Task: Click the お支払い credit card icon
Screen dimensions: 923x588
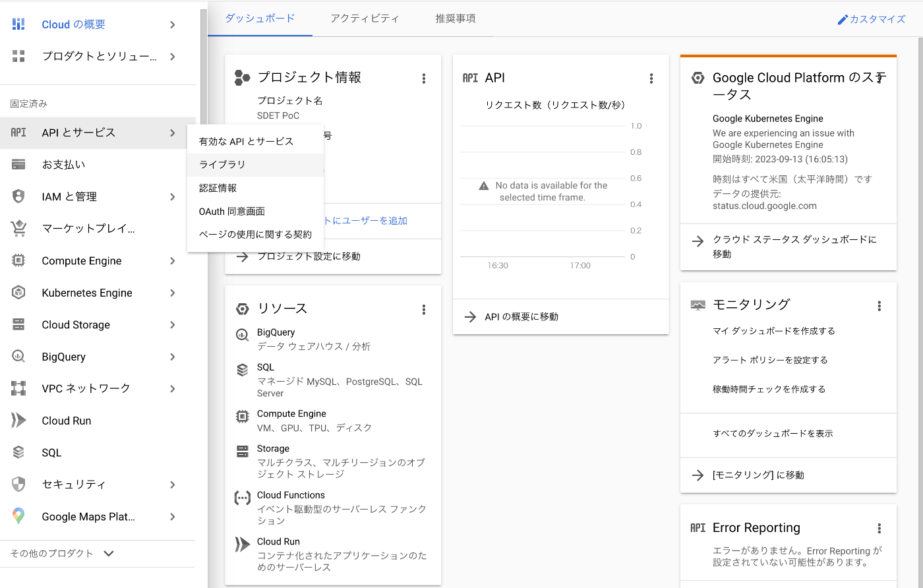Action: click(18, 165)
